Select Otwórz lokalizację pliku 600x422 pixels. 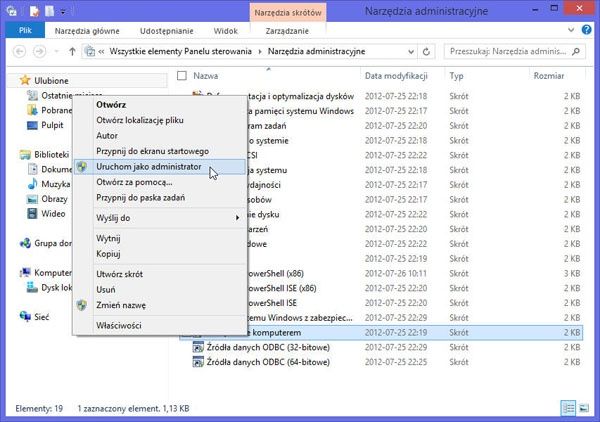click(159, 120)
